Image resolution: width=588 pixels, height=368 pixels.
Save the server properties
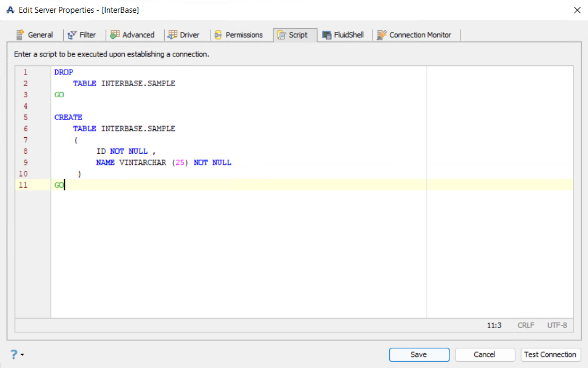419,355
